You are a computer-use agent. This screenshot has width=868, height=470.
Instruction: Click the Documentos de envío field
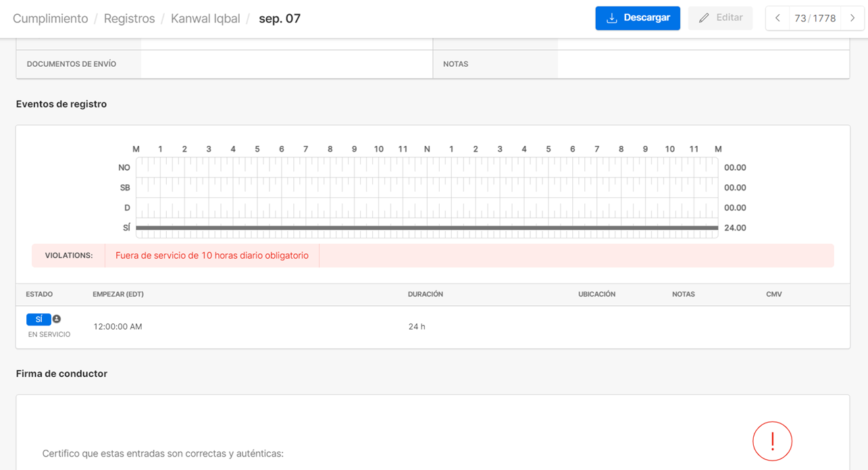[x=286, y=64]
